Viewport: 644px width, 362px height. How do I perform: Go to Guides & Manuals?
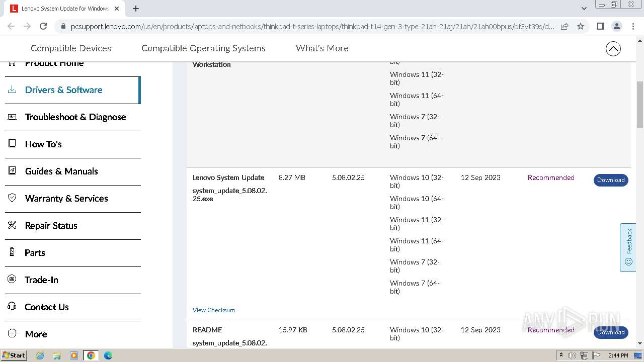coord(61,171)
